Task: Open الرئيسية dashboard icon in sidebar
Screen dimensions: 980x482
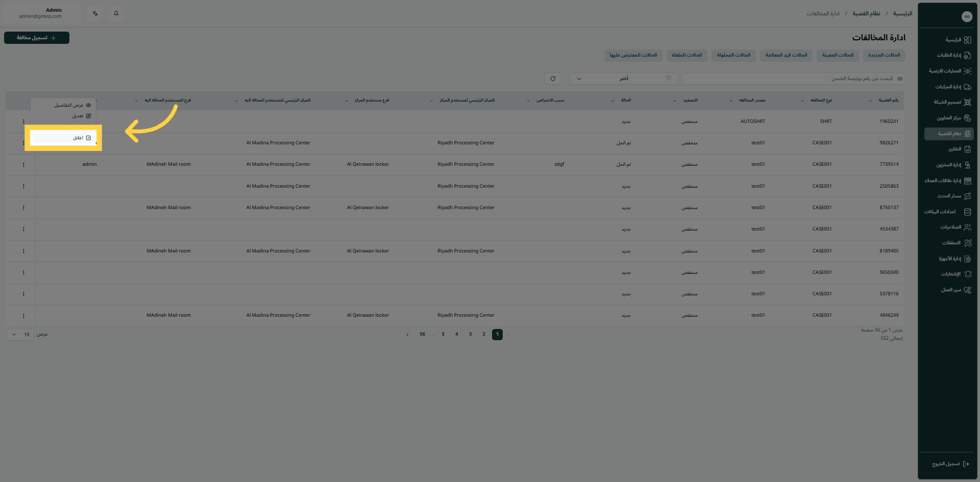Action: [x=967, y=40]
